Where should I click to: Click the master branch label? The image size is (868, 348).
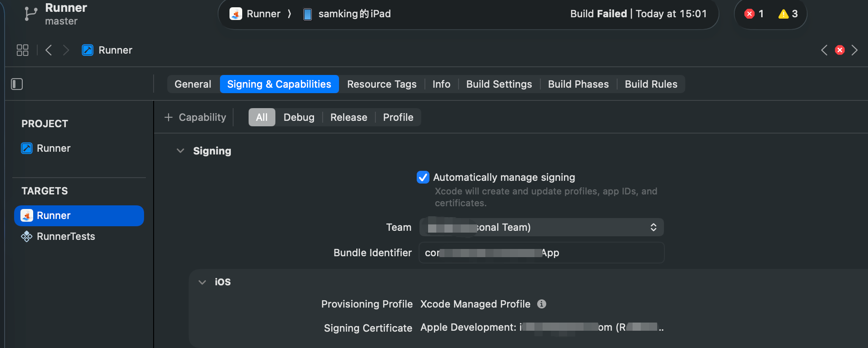pyautogui.click(x=61, y=21)
